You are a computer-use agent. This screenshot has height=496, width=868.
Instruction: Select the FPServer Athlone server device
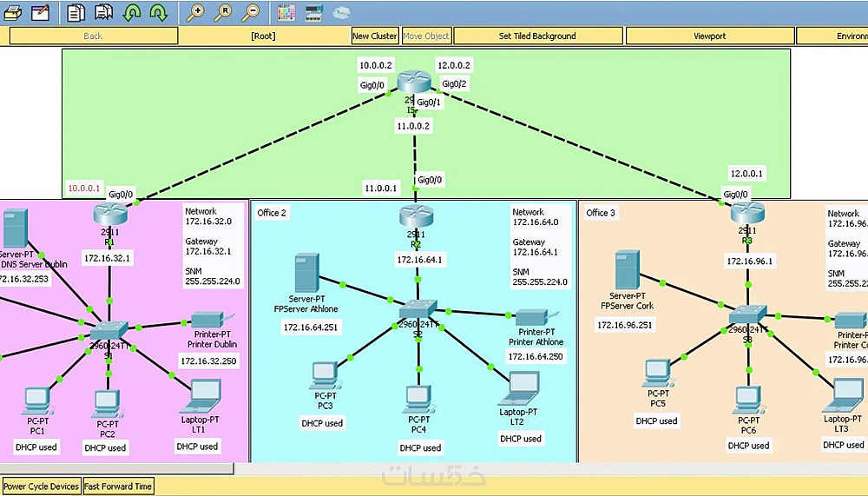click(306, 273)
